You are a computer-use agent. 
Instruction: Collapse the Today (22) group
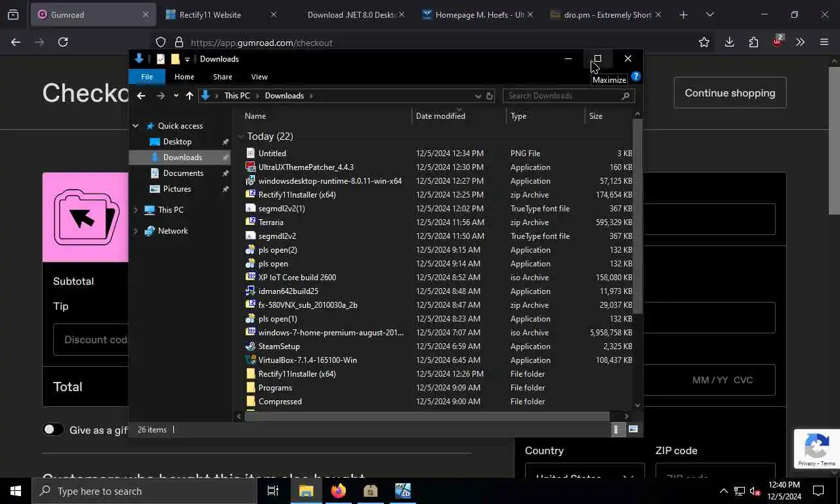coord(241,136)
